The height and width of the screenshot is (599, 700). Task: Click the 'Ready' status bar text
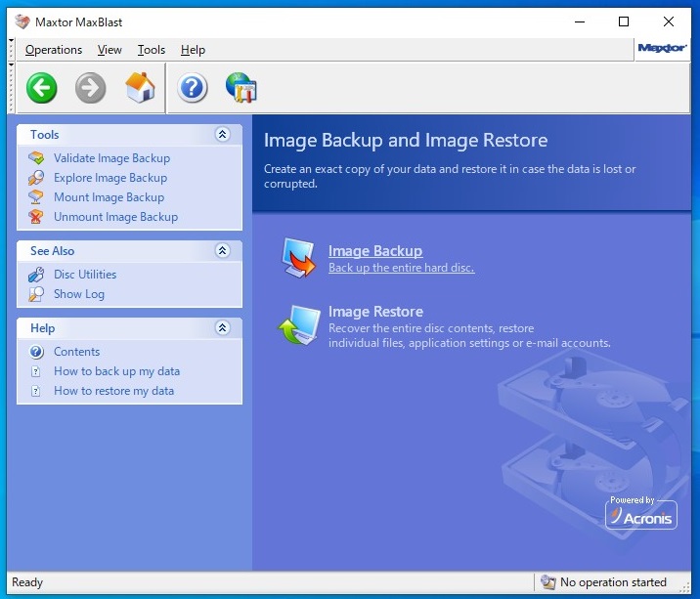[27, 582]
